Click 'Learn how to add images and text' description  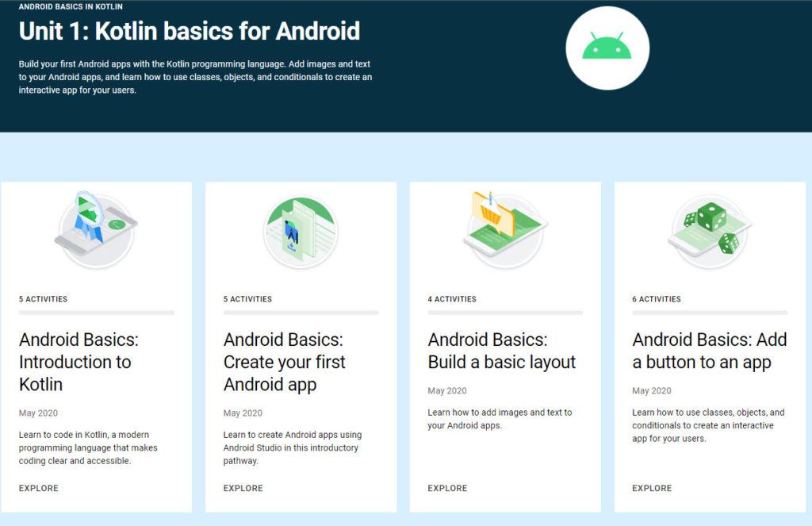pyautogui.click(x=500, y=419)
